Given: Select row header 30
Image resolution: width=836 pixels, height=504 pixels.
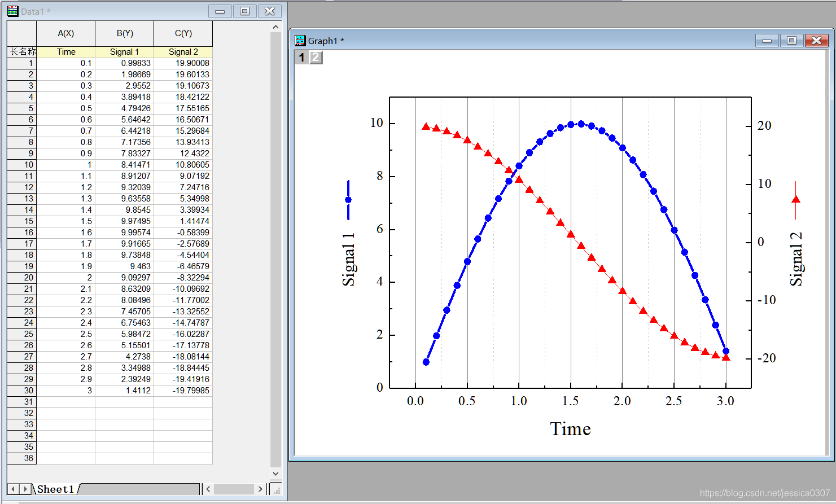Looking at the screenshot, I should (22, 391).
